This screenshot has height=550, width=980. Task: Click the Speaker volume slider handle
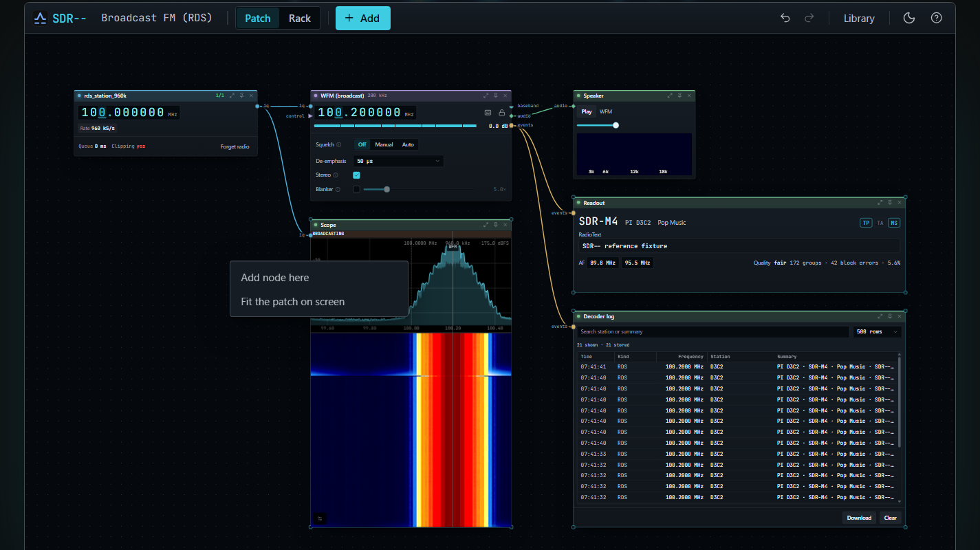coord(616,125)
